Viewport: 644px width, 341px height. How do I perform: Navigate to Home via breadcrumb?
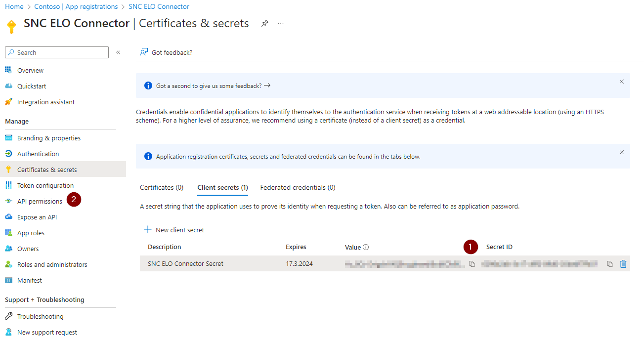coord(14,6)
